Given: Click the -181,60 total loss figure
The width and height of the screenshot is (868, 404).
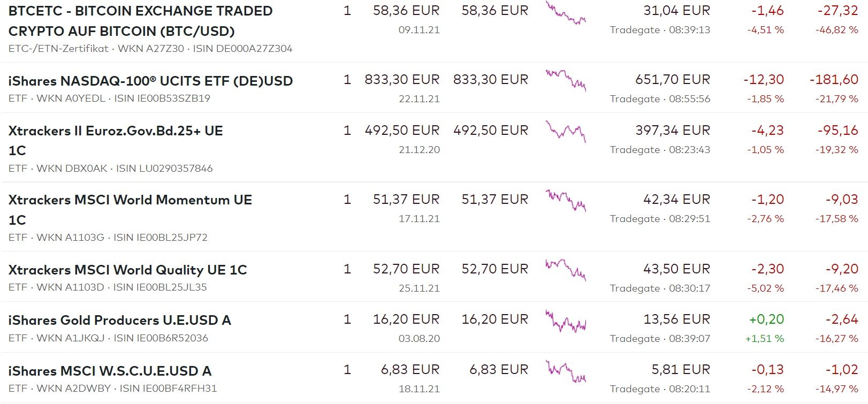Looking at the screenshot, I should coord(834,80).
